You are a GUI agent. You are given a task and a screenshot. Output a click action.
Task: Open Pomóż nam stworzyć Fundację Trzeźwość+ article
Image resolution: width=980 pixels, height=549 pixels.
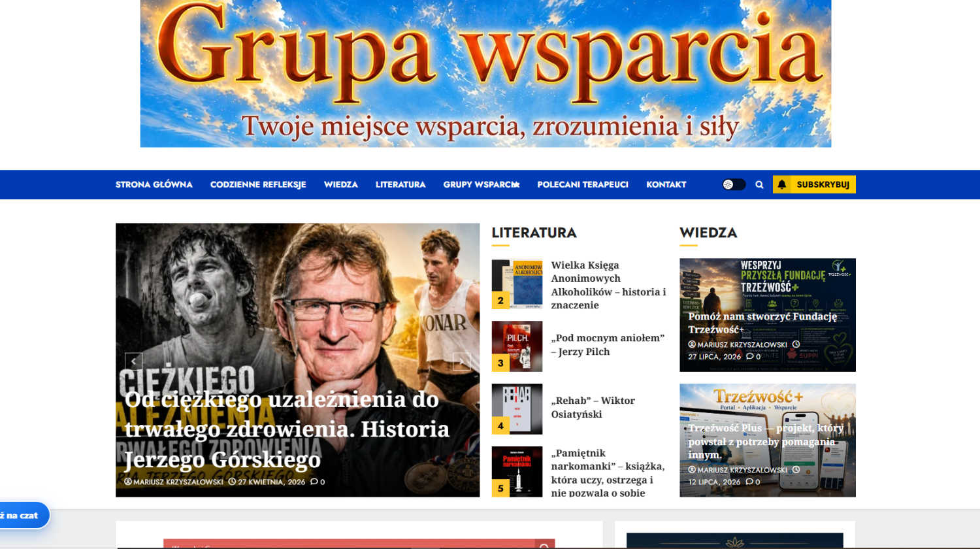coord(762,323)
